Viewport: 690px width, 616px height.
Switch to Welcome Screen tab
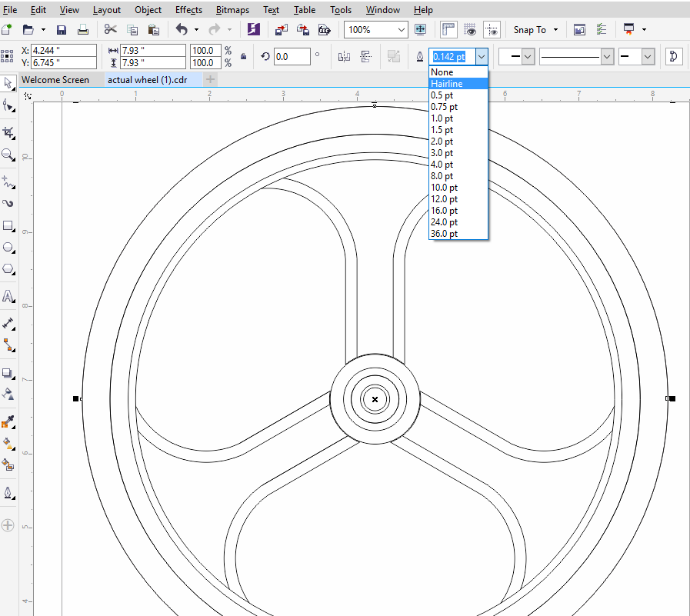(x=55, y=80)
